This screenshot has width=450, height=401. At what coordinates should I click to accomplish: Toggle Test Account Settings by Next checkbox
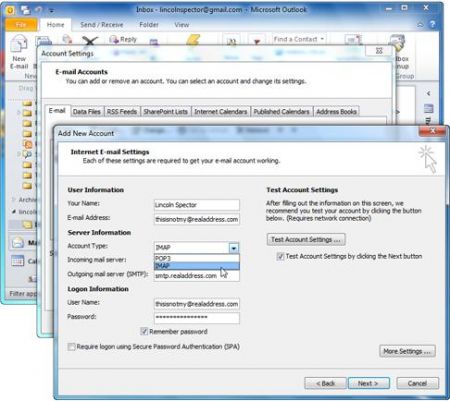point(280,256)
